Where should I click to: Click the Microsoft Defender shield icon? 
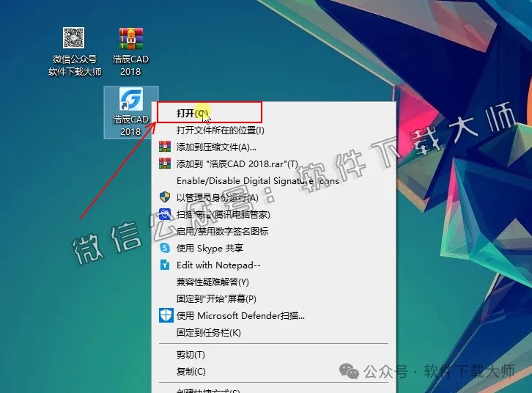[166, 315]
